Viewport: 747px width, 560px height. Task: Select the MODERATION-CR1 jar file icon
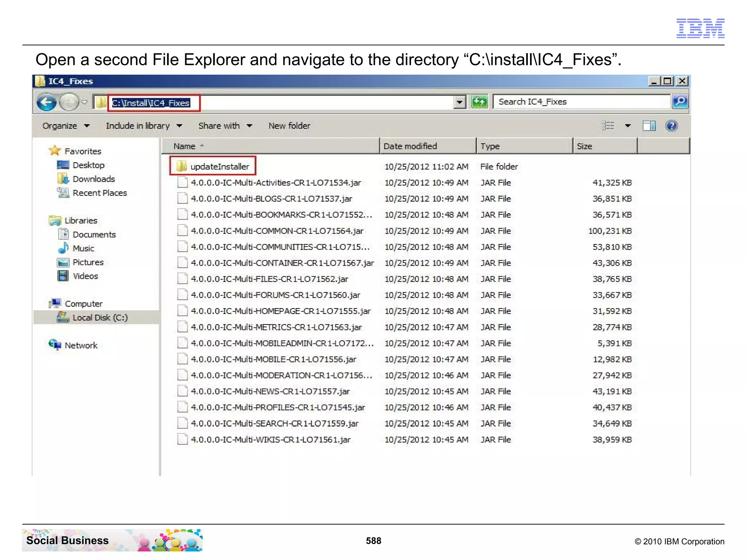[182, 375]
